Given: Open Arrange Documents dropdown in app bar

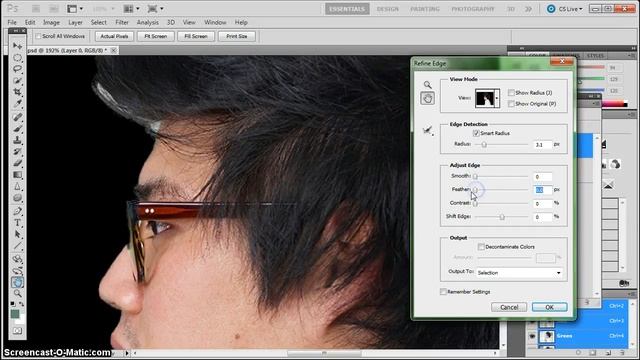Looking at the screenshot, I should [x=132, y=9].
